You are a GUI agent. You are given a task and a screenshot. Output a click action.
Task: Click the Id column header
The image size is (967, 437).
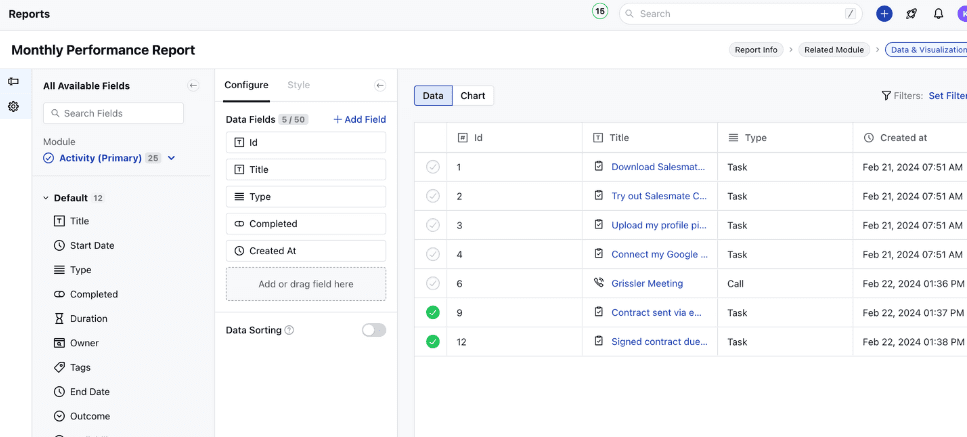coord(514,137)
